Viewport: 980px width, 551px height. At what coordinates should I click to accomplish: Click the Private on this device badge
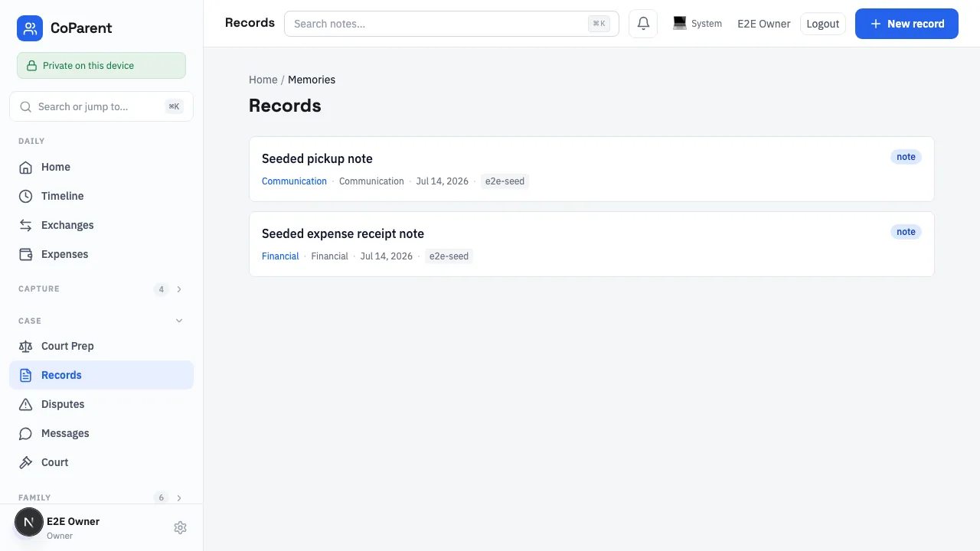(101, 66)
